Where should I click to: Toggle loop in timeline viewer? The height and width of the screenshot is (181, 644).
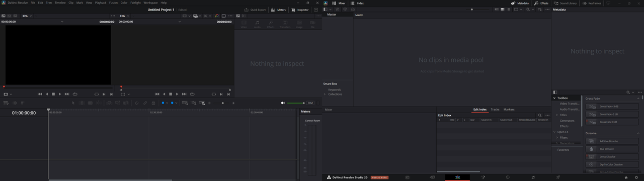pyautogui.click(x=192, y=94)
